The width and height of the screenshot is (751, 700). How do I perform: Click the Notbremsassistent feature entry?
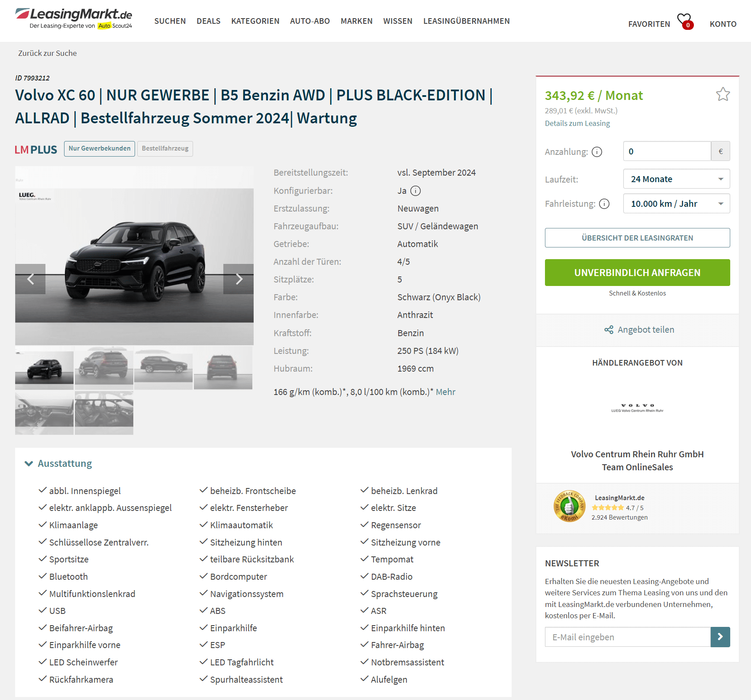pos(407,662)
